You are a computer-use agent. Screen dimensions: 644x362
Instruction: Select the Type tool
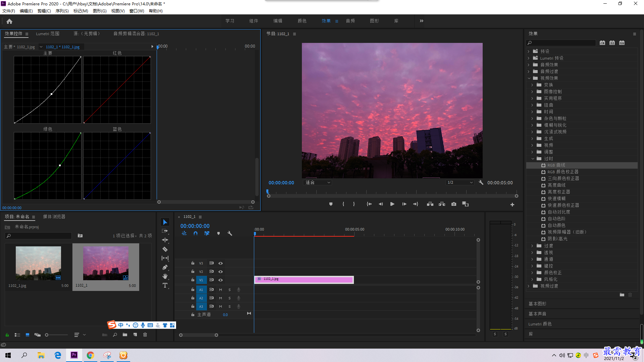coord(165,286)
